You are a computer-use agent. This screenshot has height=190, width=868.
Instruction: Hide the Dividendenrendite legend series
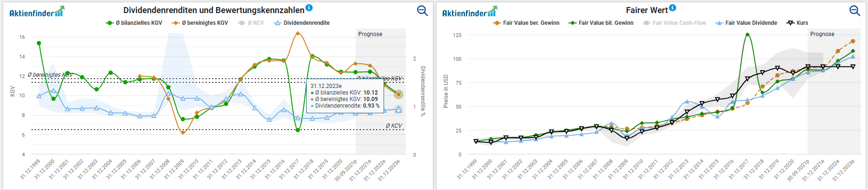pyautogui.click(x=302, y=23)
